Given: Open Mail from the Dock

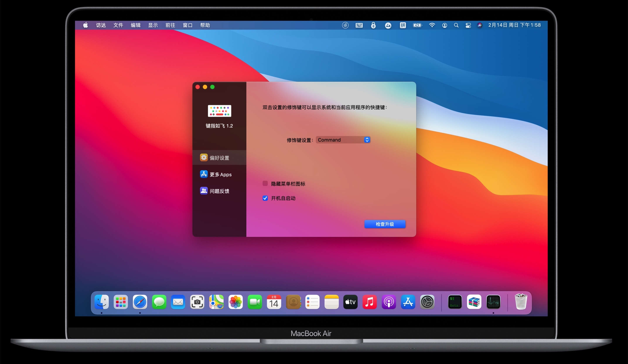Looking at the screenshot, I should [x=178, y=302].
